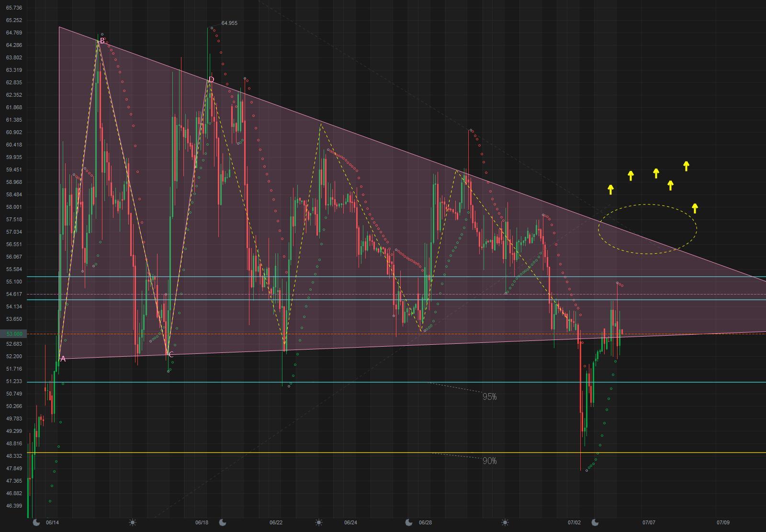
Task: Click the sun icon between 06/14 and 06/18
Action: click(133, 522)
